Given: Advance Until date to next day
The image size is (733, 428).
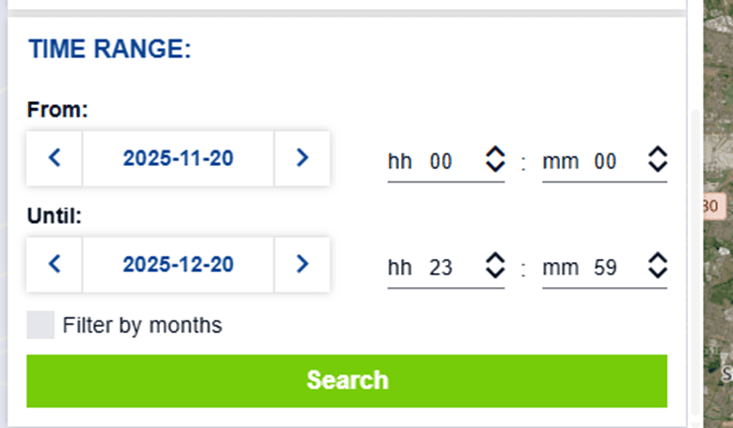Looking at the screenshot, I should [302, 264].
